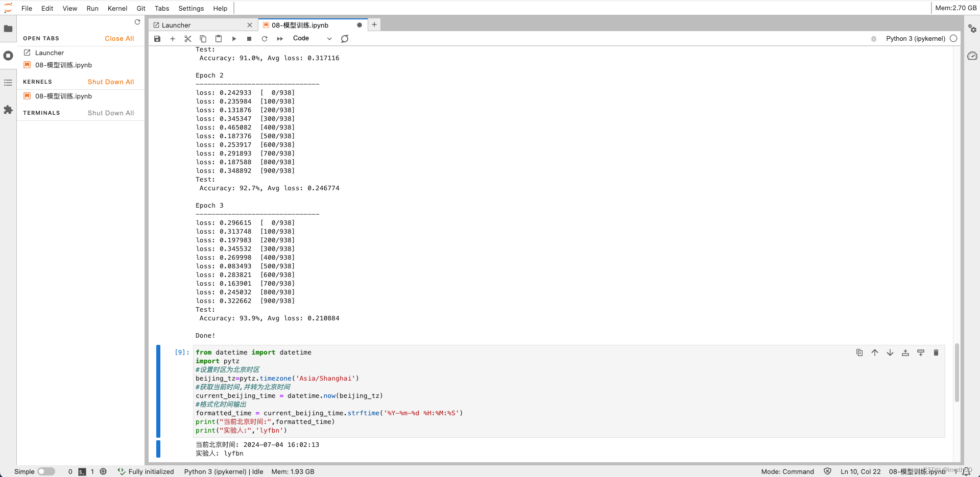Copy the selected cell from the toolbar
Viewport: 980px width, 477px height.
click(x=203, y=39)
